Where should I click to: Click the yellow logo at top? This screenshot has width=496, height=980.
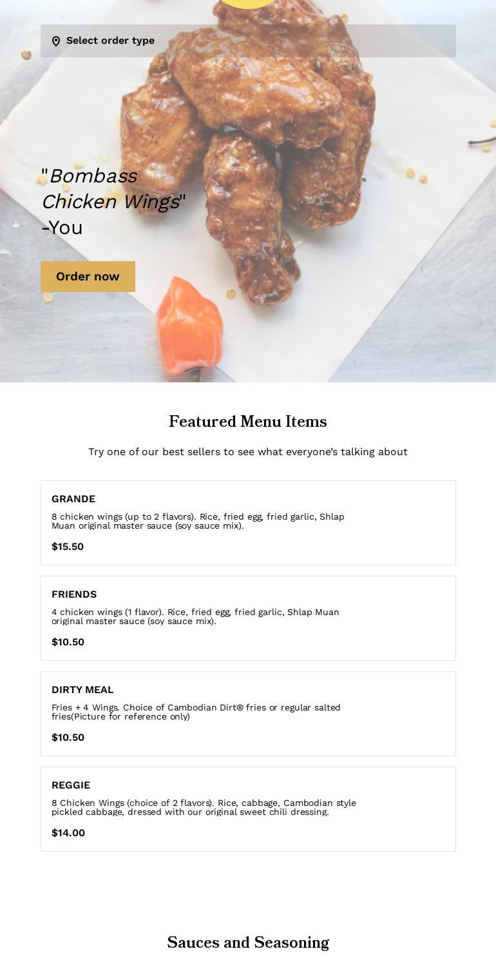(x=248, y=3)
